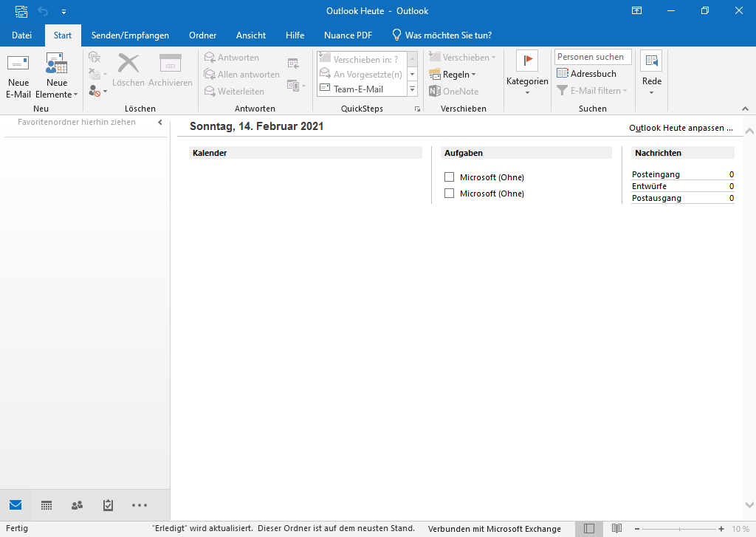
Task: Open People contacts in navigation bar
Action: click(77, 505)
